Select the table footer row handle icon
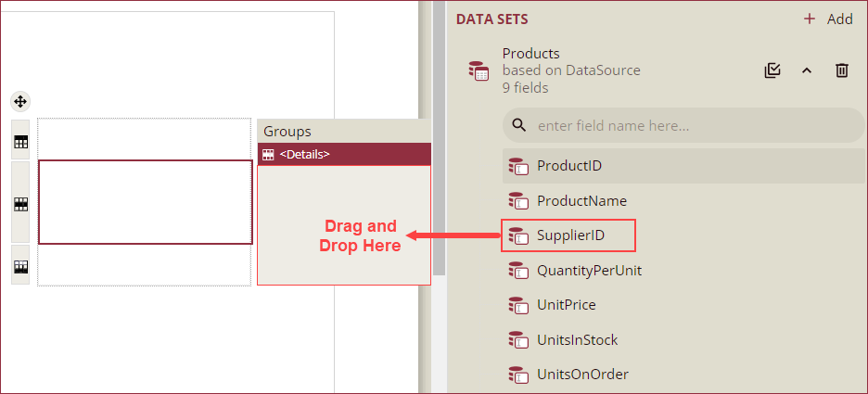Screen dimensions: 868x394 20,266
